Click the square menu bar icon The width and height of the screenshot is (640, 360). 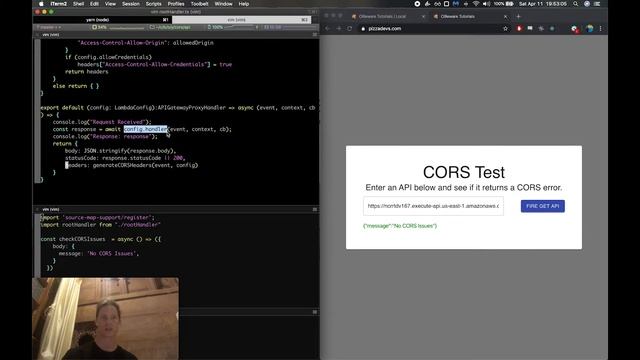click(x=447, y=4)
